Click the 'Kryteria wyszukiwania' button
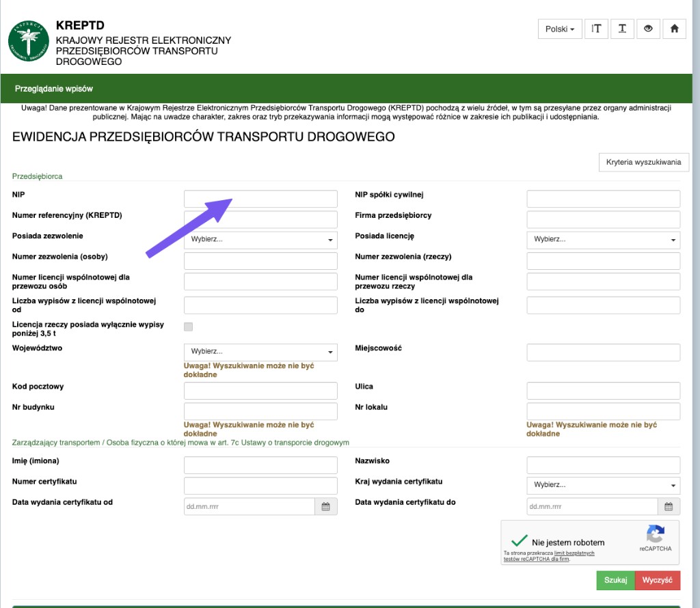This screenshot has height=608, width=700. coord(643,163)
